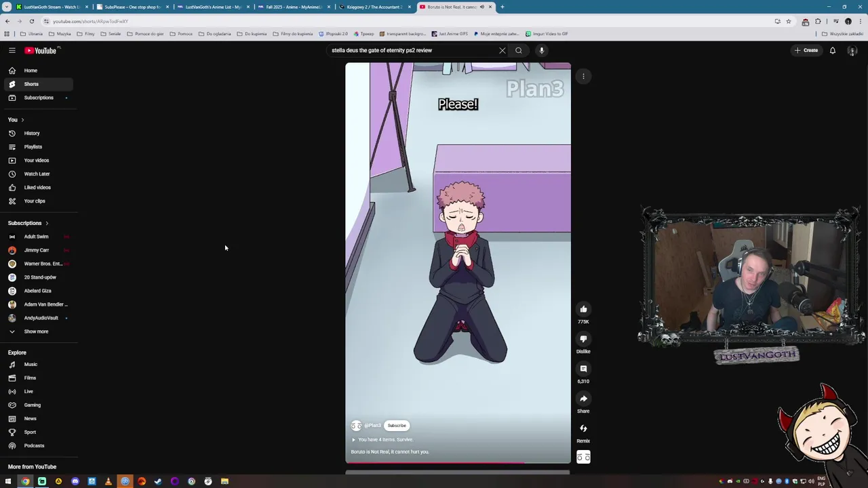The height and width of the screenshot is (488, 868).
Task: Switch to the Księgowy 2 / The Accountant tab
Action: pos(374,7)
